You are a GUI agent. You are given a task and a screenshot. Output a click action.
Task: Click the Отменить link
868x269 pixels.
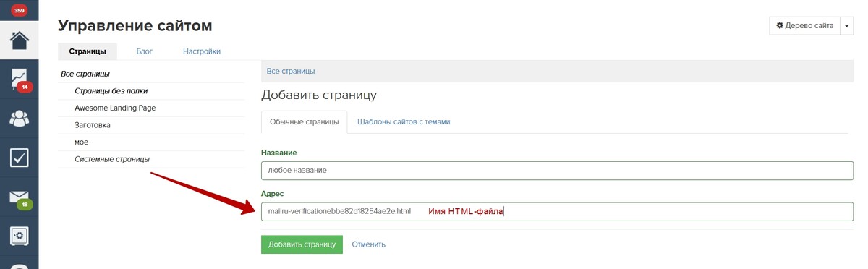[x=369, y=244]
